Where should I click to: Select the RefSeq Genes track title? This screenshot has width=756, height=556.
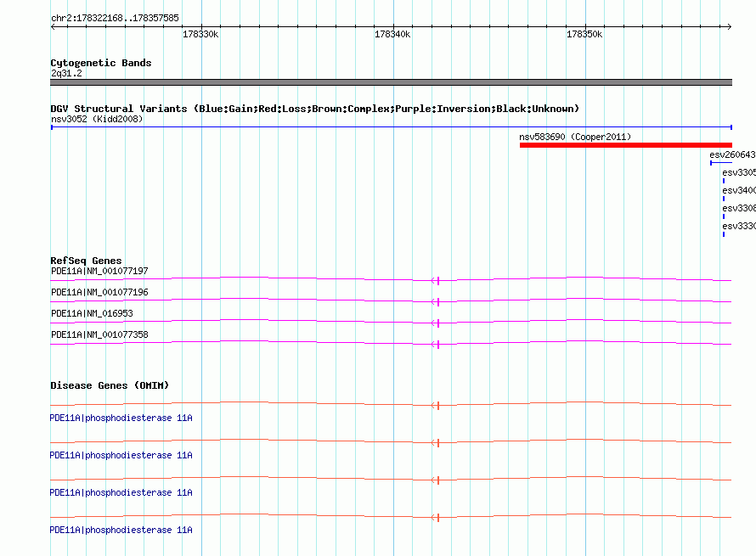86,261
